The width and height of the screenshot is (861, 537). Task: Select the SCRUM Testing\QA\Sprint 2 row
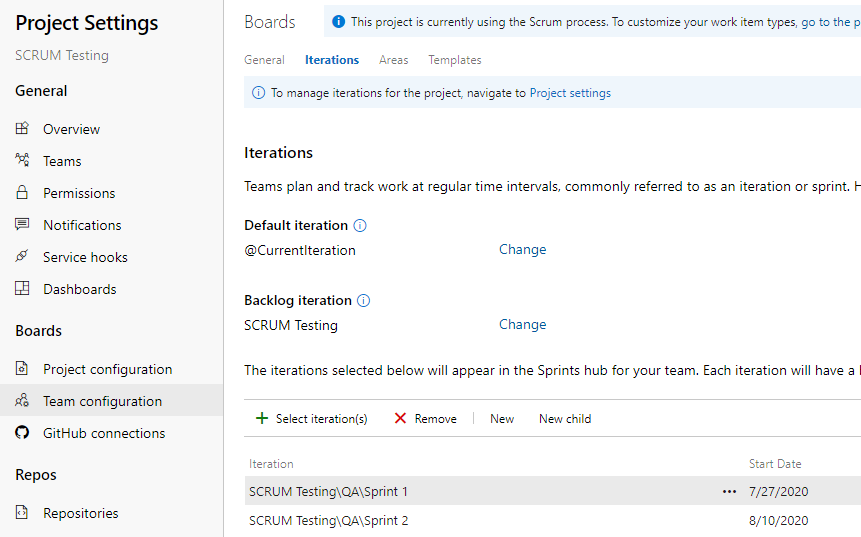tap(552, 520)
